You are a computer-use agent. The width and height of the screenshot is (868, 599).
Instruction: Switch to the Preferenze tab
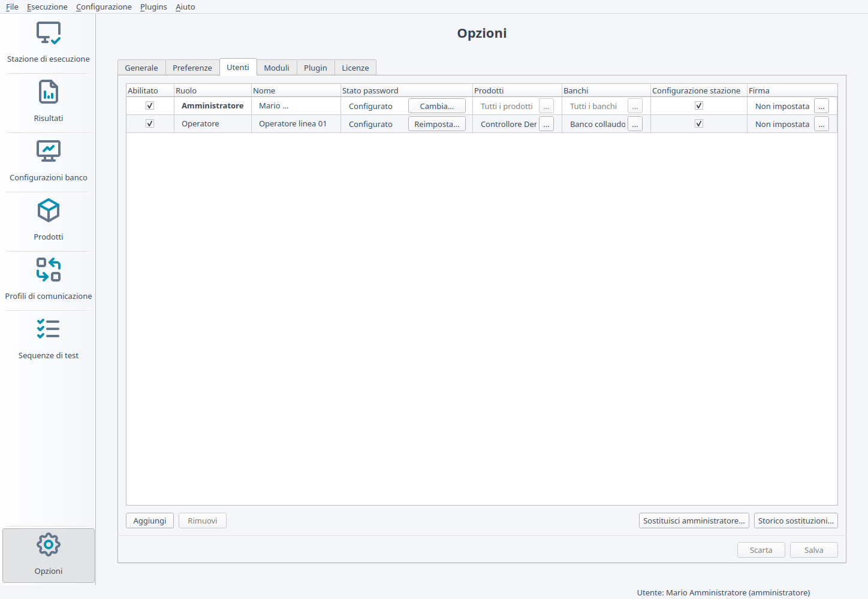pyautogui.click(x=192, y=68)
